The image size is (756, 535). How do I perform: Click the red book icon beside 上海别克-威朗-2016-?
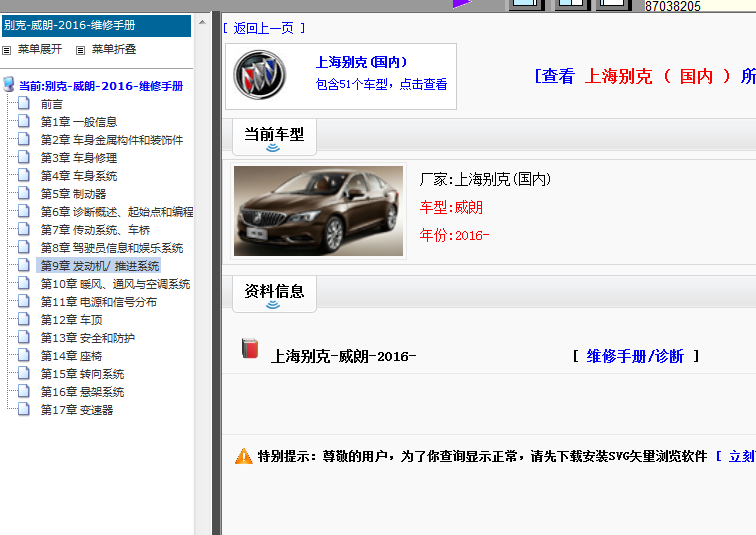(x=250, y=348)
